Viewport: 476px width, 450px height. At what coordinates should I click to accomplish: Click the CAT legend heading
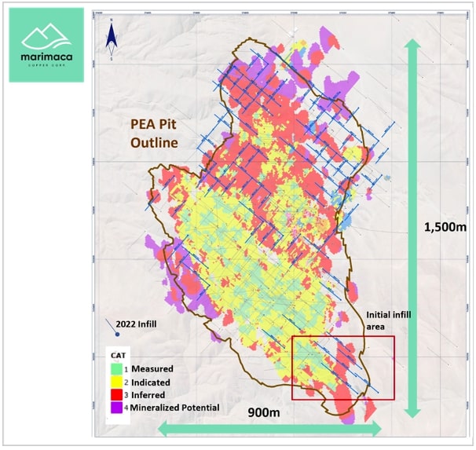pyautogui.click(x=116, y=356)
